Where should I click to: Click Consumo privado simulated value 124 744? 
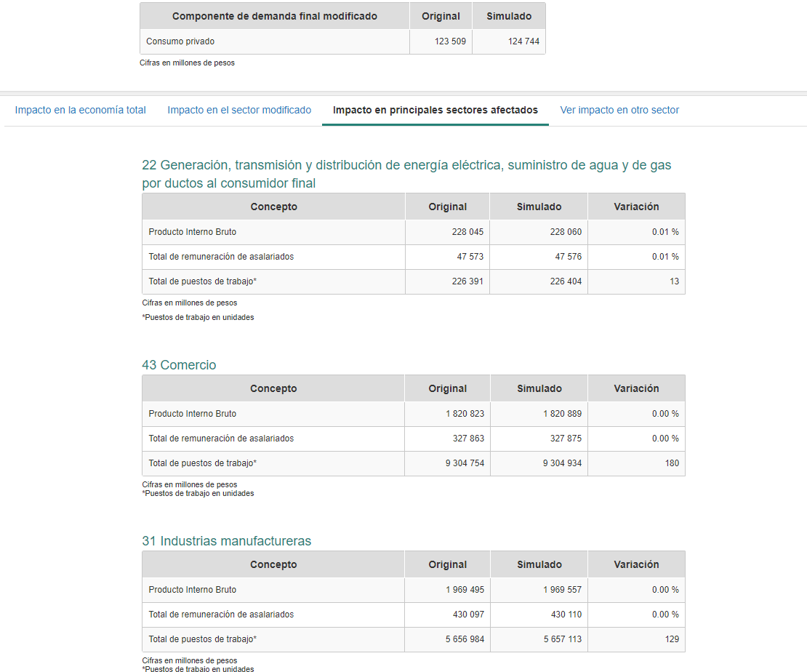point(523,41)
